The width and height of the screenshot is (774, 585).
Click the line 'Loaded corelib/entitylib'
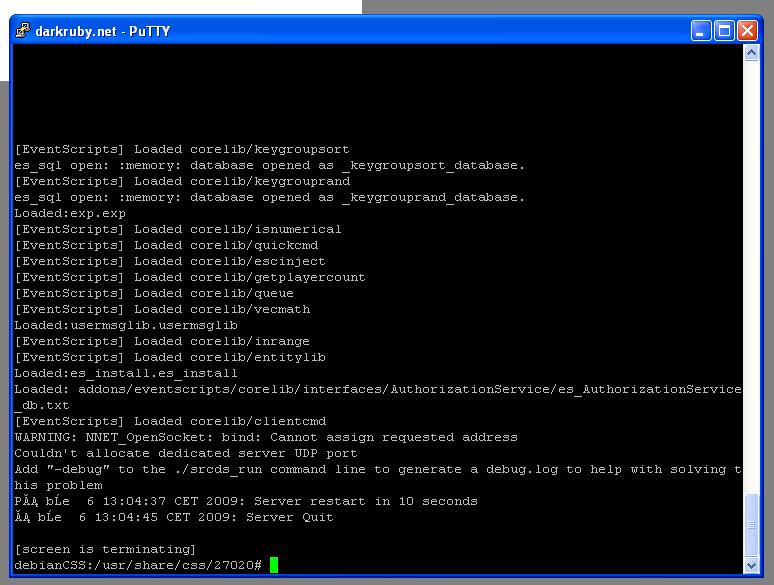[x=170, y=357]
